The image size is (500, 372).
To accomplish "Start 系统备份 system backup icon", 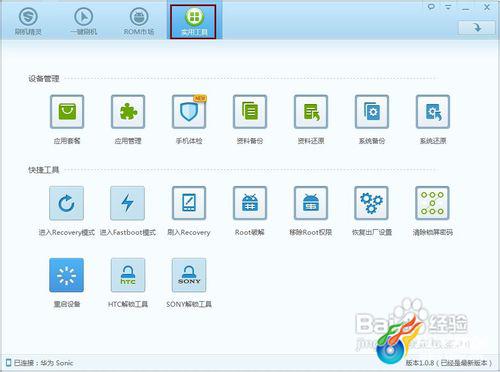I will tap(372, 112).
